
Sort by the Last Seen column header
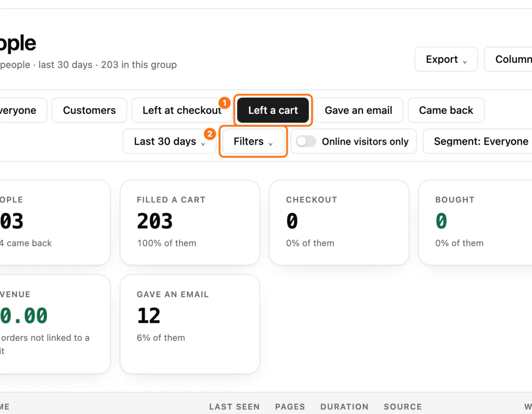(x=234, y=407)
